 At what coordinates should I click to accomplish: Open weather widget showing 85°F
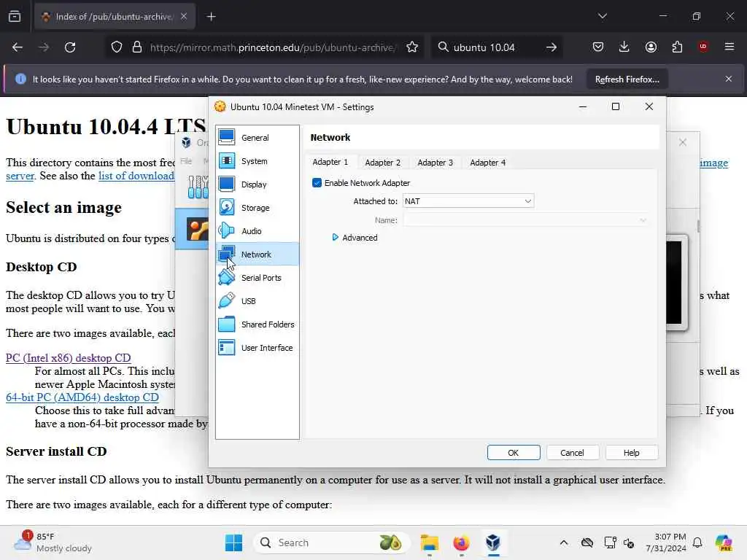tap(53, 542)
